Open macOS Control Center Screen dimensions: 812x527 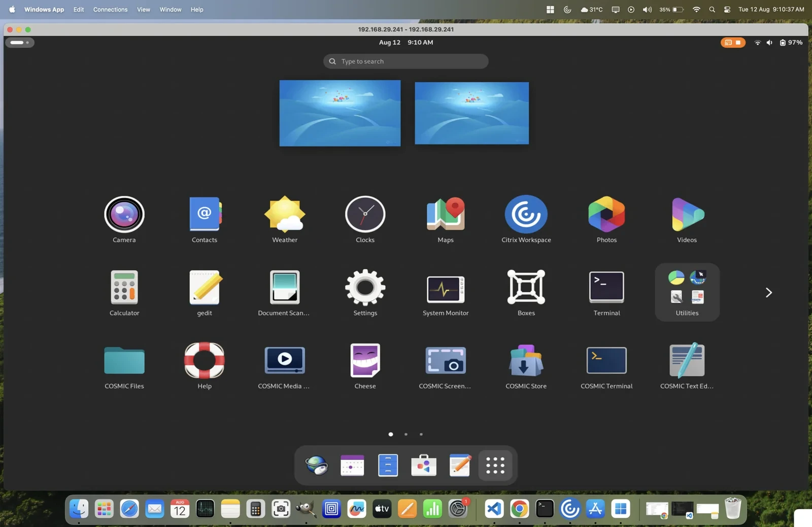tap(727, 10)
